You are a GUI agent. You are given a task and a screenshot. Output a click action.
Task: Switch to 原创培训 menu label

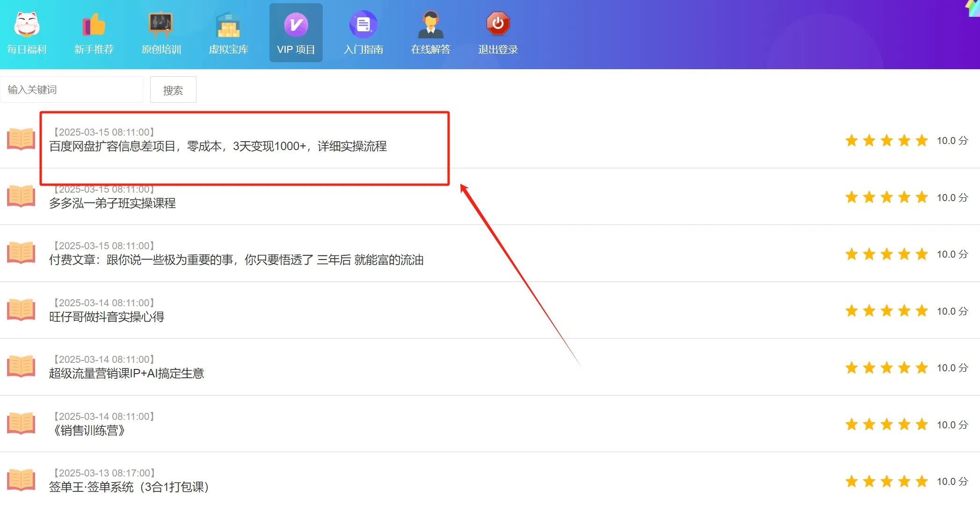[161, 50]
